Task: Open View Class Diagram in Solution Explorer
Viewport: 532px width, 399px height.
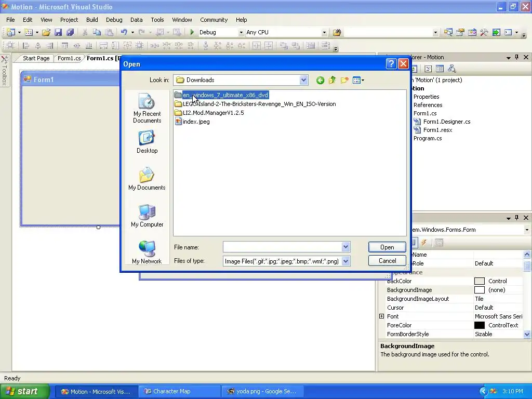Action: 451,69
